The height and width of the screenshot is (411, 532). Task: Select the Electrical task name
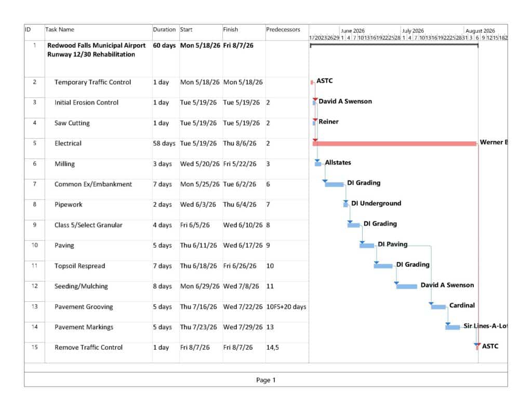pyautogui.click(x=68, y=143)
